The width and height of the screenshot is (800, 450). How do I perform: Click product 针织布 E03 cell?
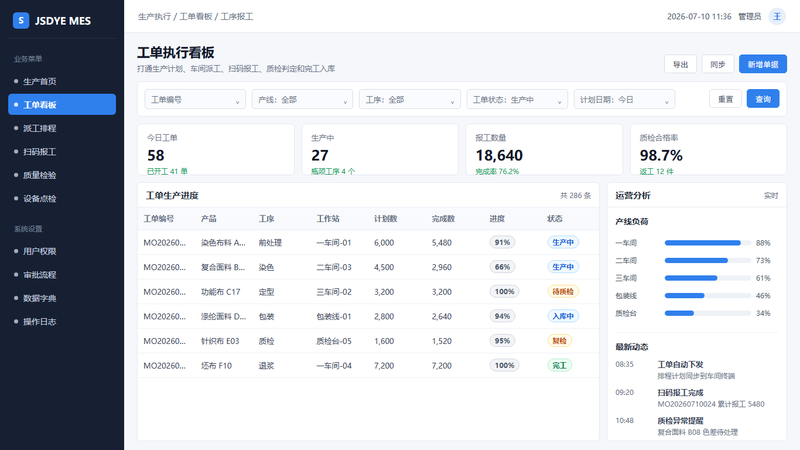[x=220, y=341]
